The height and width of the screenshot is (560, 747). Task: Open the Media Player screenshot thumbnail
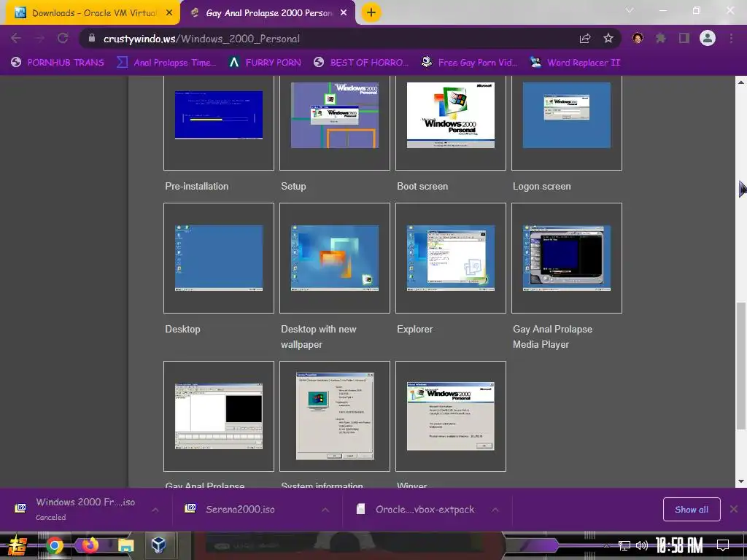566,258
